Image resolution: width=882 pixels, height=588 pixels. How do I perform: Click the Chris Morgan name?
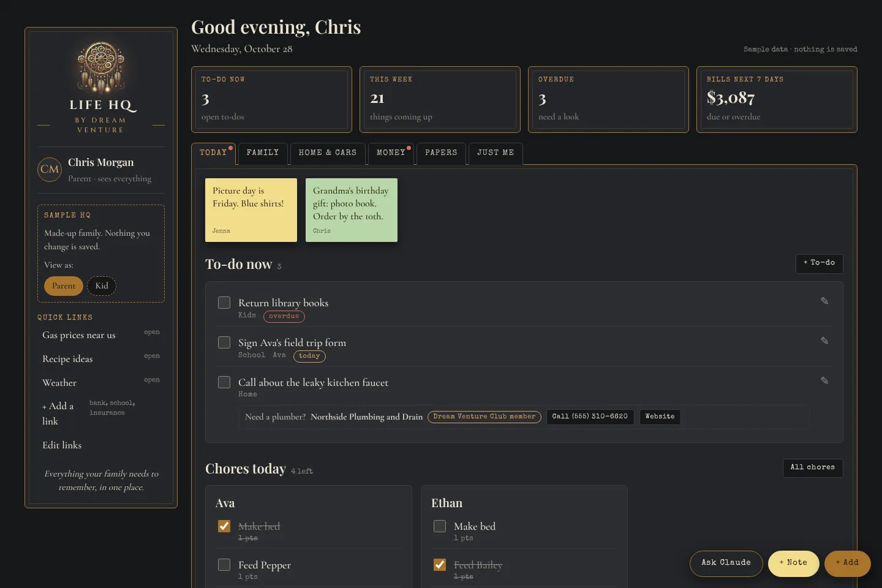101,162
